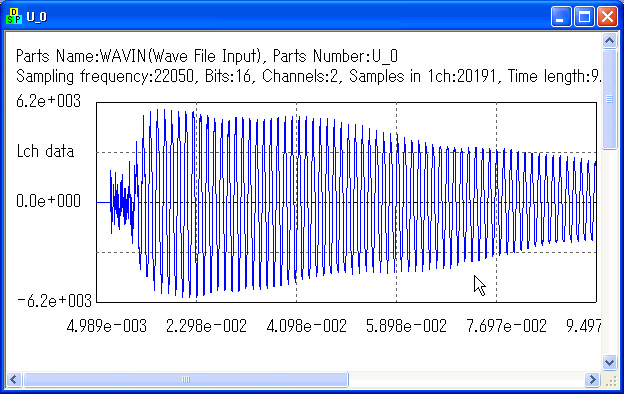Click the 'Parts Number:U_0' text

click(x=335, y=56)
